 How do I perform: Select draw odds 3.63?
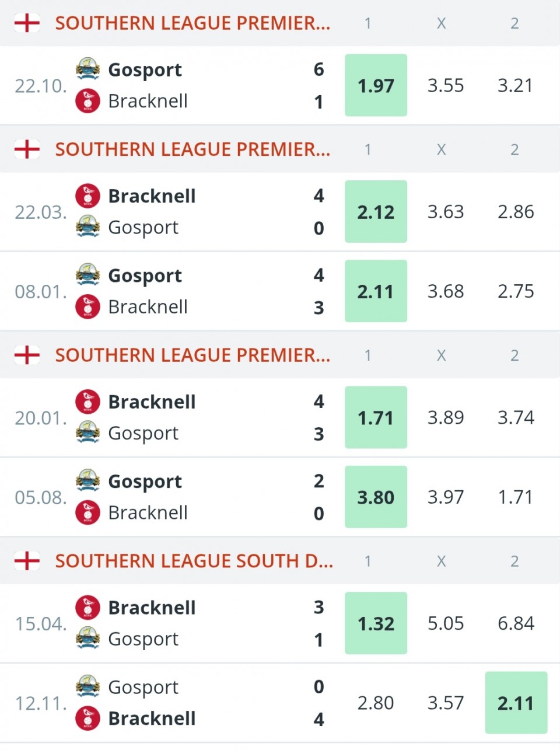coord(446,212)
